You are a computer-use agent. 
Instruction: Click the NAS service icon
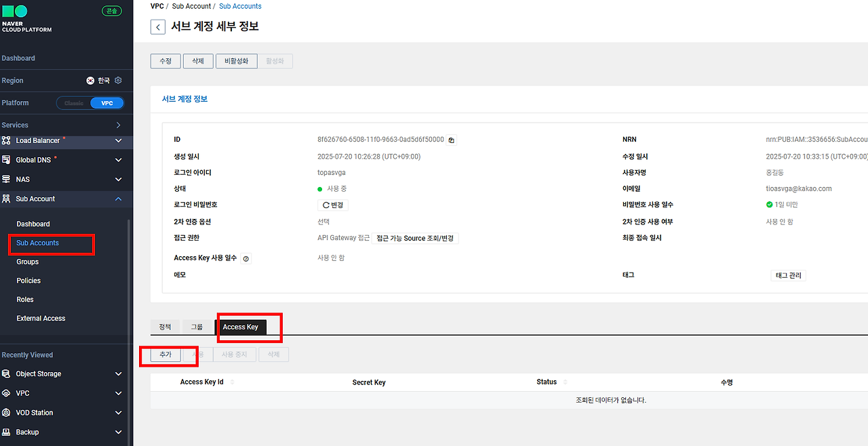(6, 179)
